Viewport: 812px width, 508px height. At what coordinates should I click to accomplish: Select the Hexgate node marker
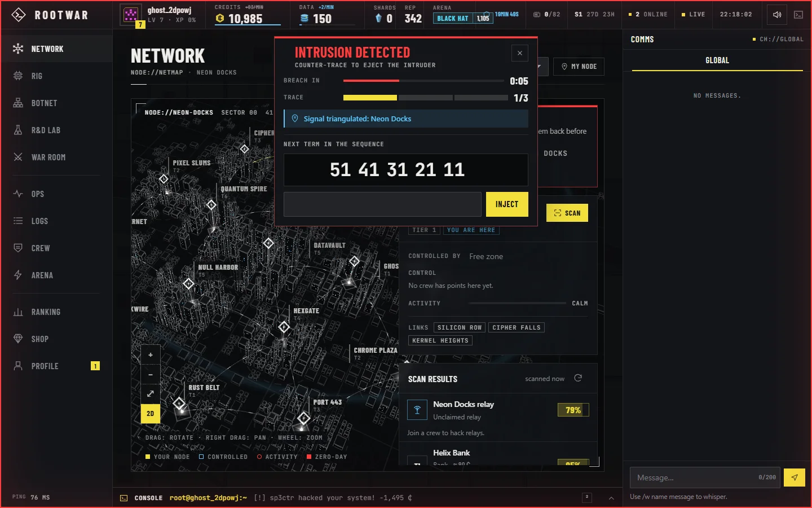tap(284, 327)
